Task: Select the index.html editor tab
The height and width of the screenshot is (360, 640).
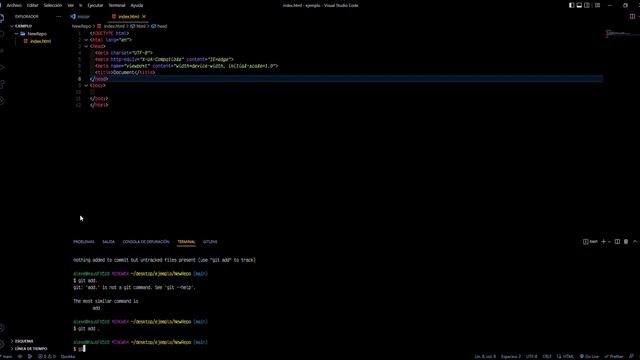Action: pos(128,17)
